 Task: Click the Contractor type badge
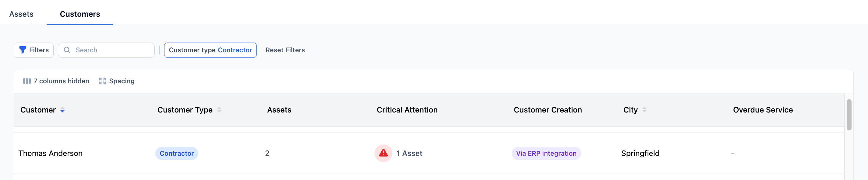pos(177,154)
